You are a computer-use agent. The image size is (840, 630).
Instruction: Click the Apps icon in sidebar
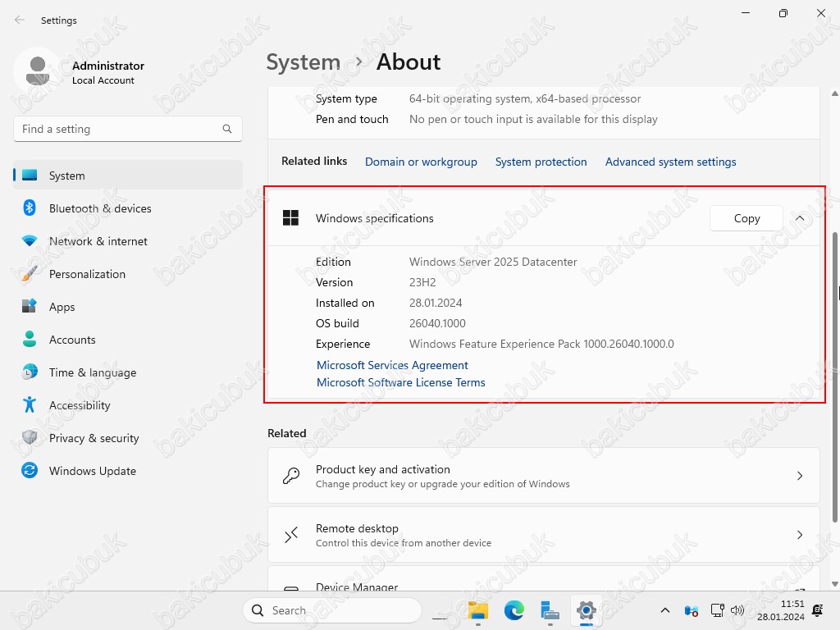(30, 306)
